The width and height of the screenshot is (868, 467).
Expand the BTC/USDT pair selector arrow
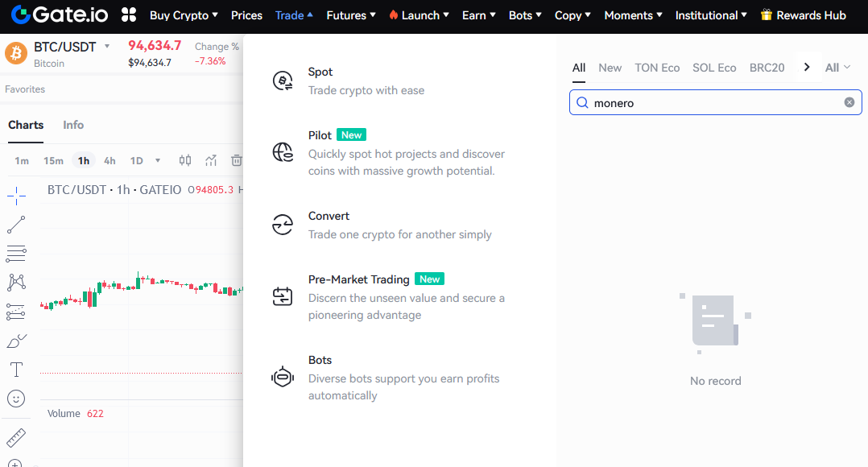click(107, 47)
